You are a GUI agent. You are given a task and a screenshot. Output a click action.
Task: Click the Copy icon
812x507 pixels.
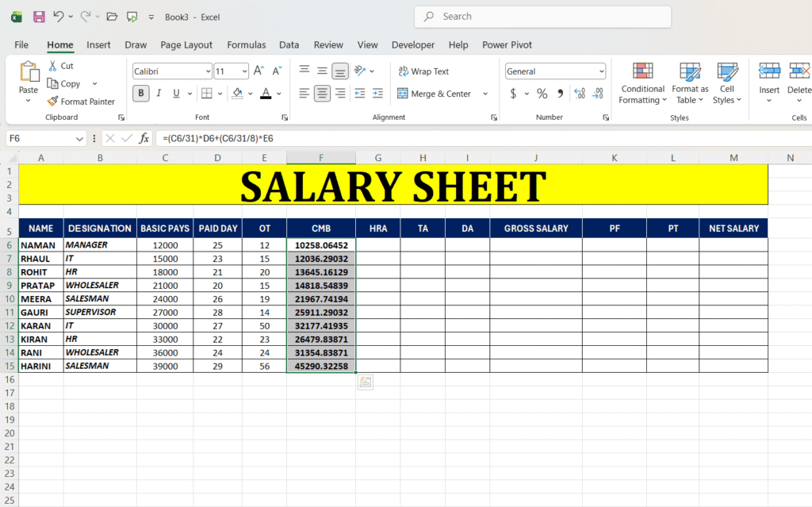[x=52, y=83]
